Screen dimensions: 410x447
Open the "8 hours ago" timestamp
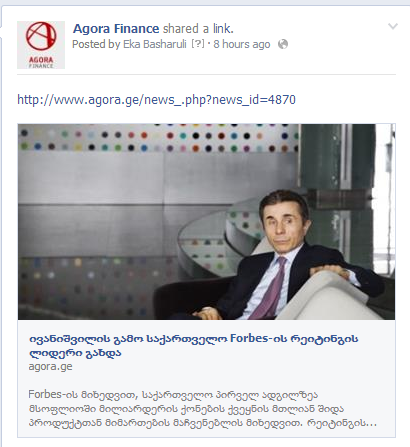point(242,44)
